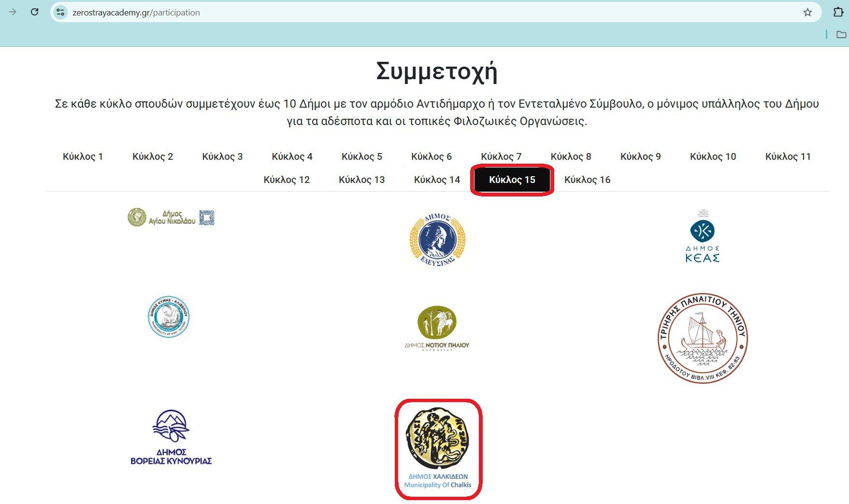Select the Κύκλος 7 tab

(x=501, y=156)
